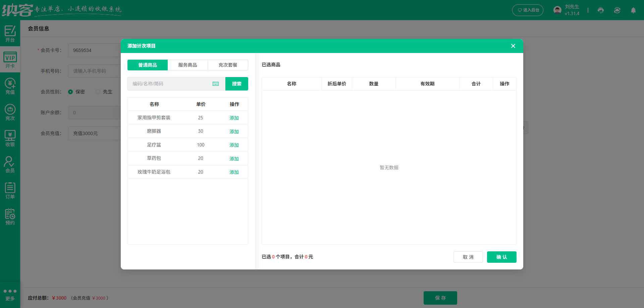This screenshot has height=308, width=644.
Task: Select the 会员 members sidebar icon
Action: (x=10, y=164)
